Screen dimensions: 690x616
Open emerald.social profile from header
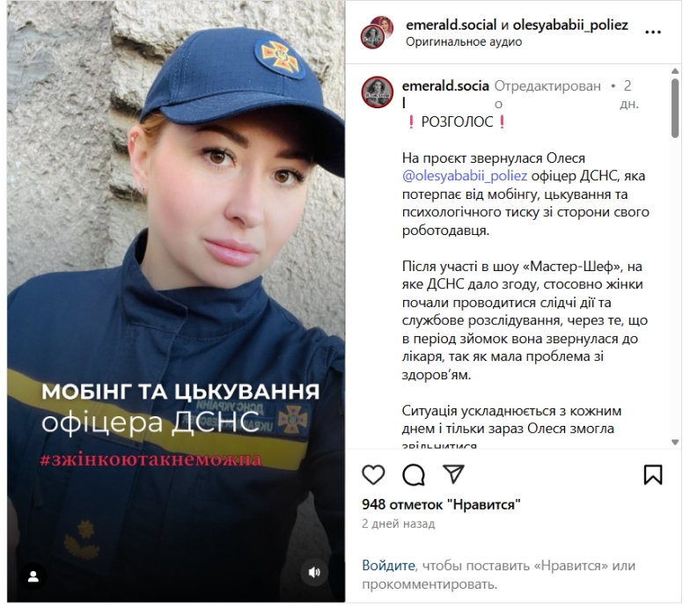click(x=451, y=25)
